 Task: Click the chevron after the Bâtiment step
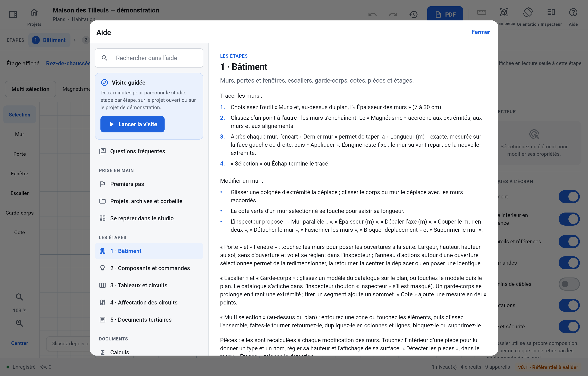(x=75, y=40)
